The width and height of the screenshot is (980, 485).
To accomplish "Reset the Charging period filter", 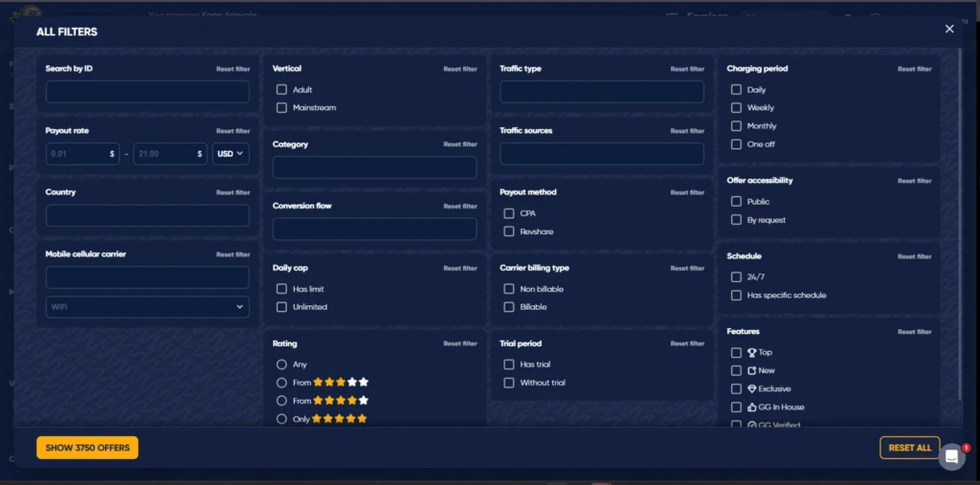I will (x=914, y=69).
